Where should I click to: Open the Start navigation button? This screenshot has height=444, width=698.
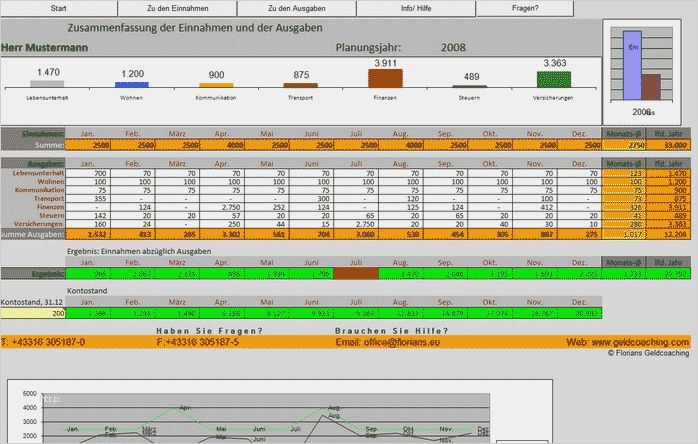pyautogui.click(x=58, y=8)
